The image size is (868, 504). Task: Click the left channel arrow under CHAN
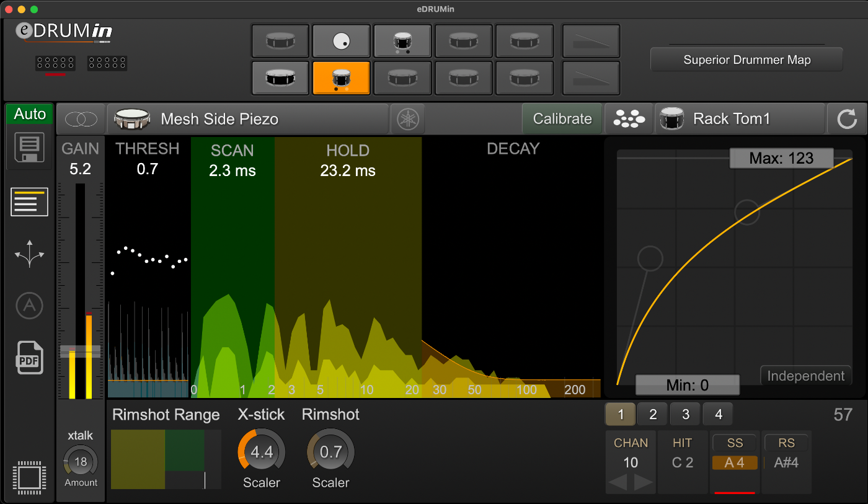click(x=619, y=483)
